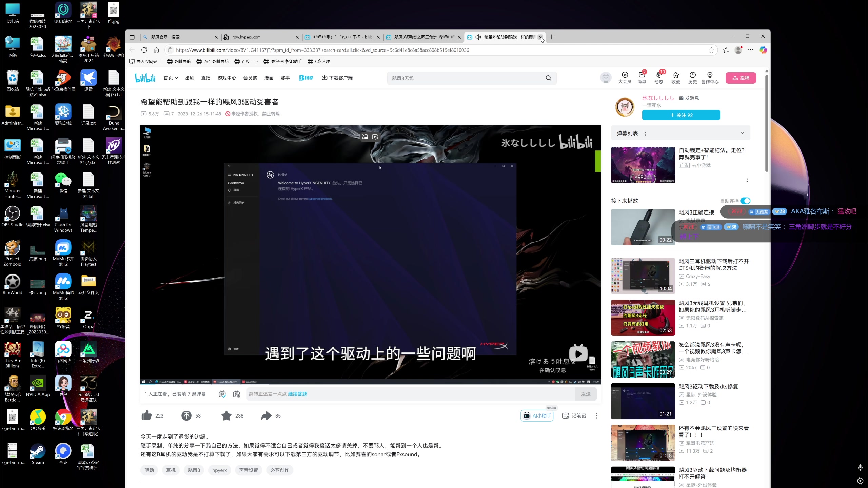Toggle the danmaku display switch icon
The height and width of the screenshot is (488, 868).
222,394
